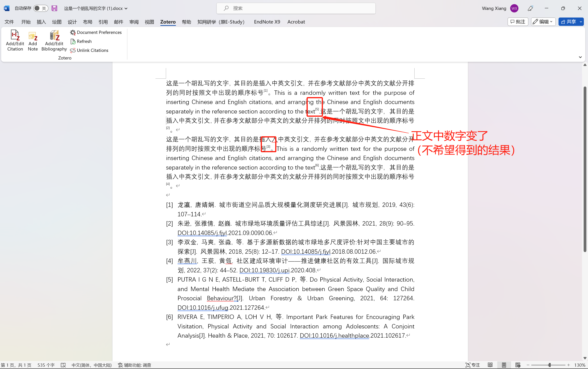
Task: Click the 130% zoom level
Action: (580, 365)
